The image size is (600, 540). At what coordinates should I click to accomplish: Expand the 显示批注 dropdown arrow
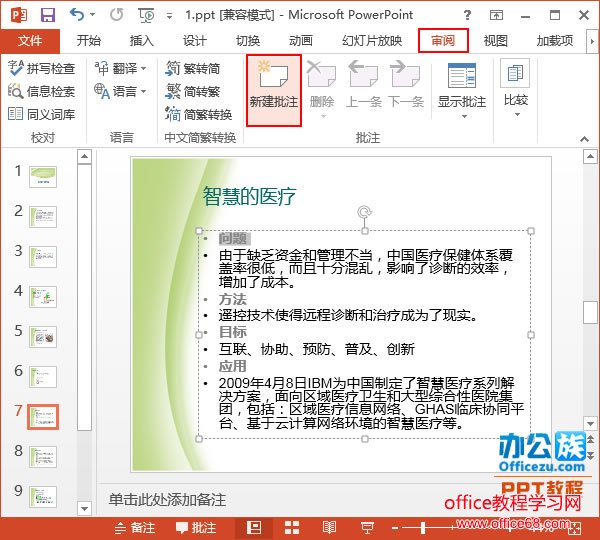tap(464, 116)
